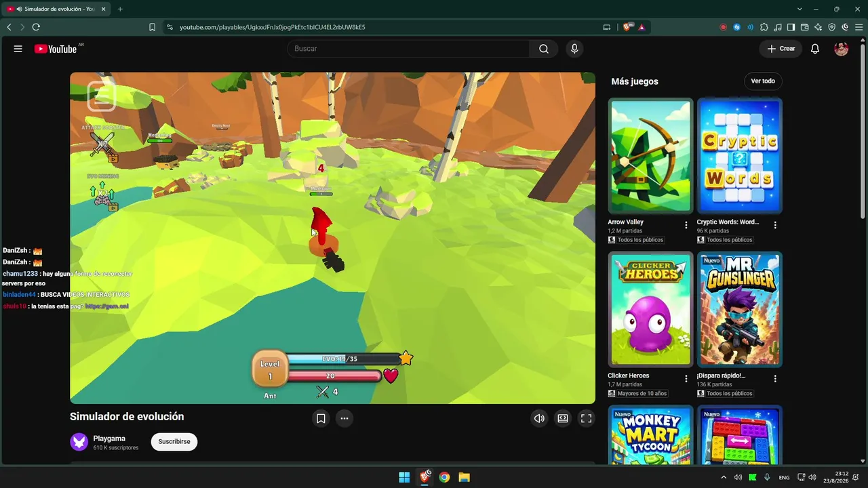Open a new browser tab
This screenshot has height=488, width=868.
[120, 9]
